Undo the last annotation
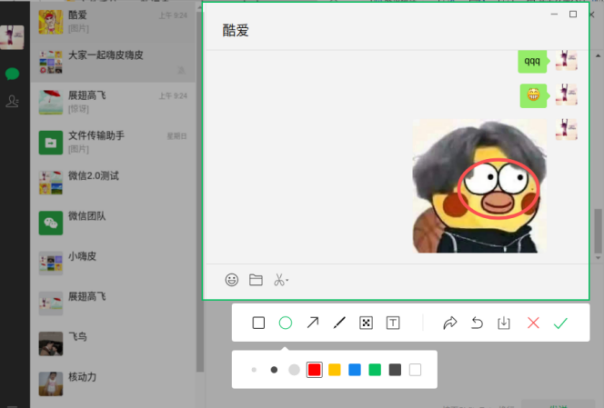This screenshot has height=408, width=604. click(x=477, y=323)
